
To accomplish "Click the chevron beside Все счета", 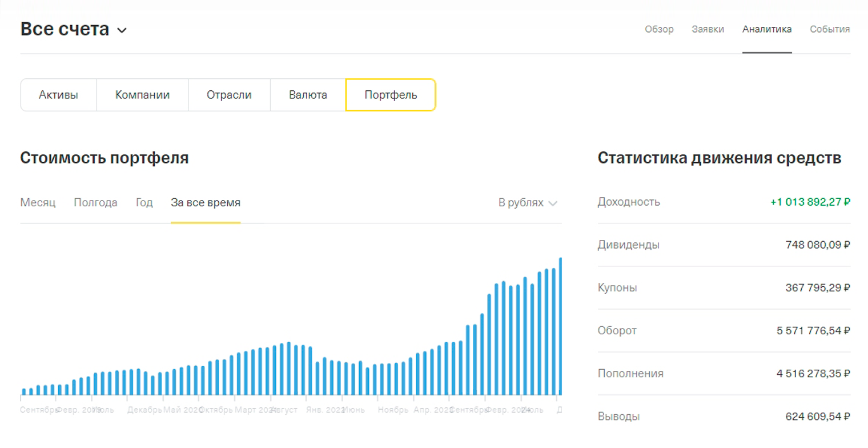I will [122, 30].
